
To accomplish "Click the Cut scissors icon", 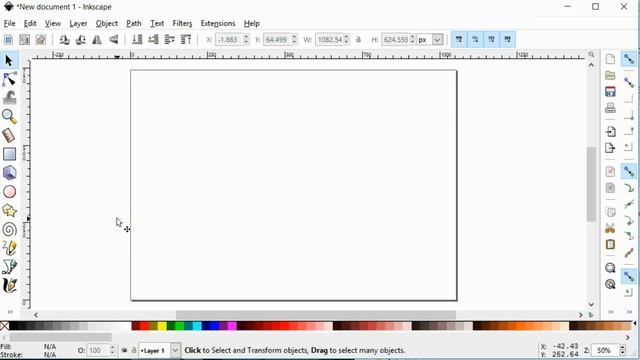I will (x=610, y=228).
